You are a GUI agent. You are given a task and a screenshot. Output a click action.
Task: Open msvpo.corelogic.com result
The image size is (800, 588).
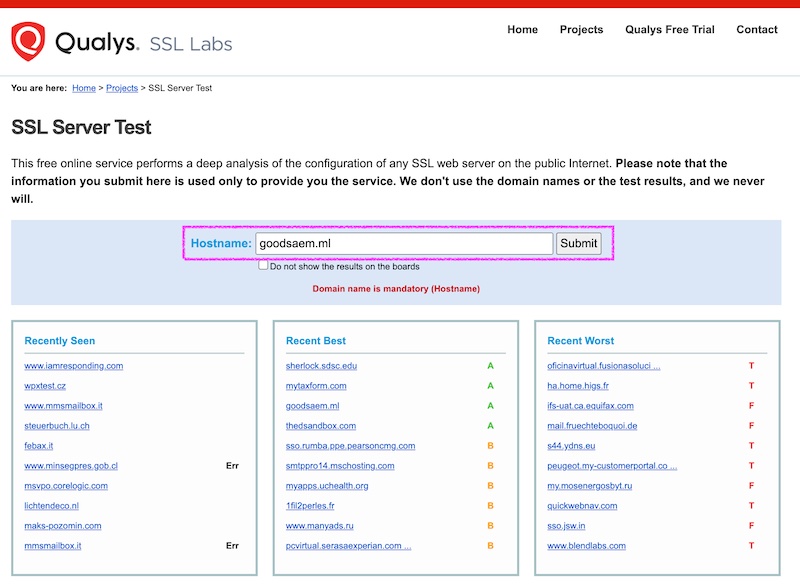66,486
